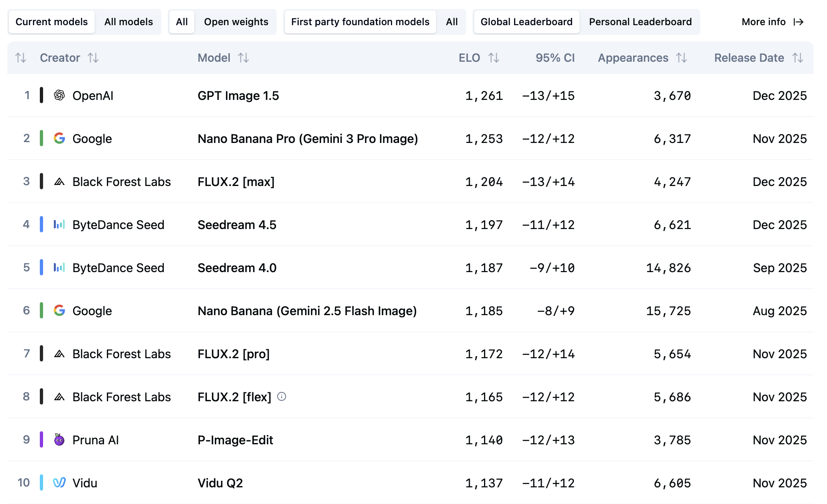The image size is (827, 504).
Task: Click the OpenAI logo icon
Action: coord(59,95)
